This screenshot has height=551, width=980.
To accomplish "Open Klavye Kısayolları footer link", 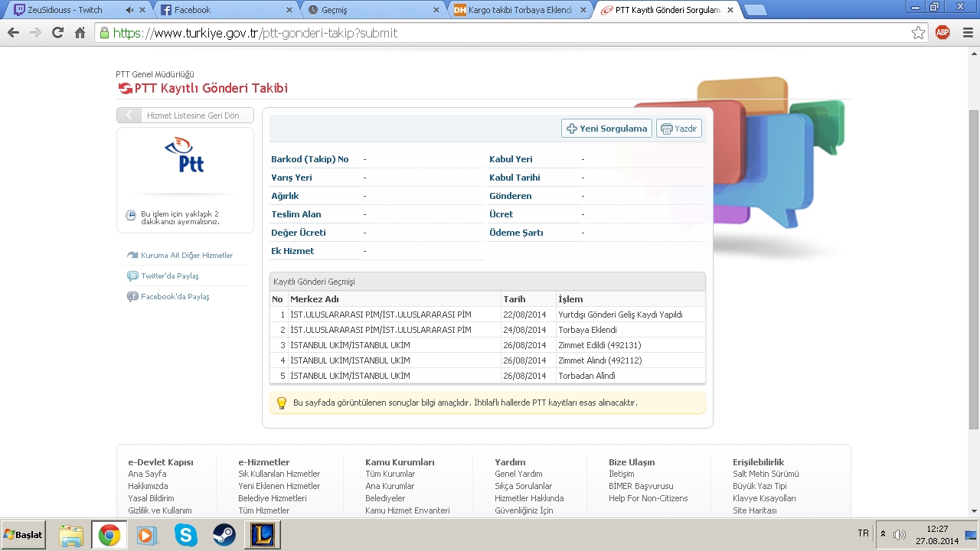I will point(764,498).
